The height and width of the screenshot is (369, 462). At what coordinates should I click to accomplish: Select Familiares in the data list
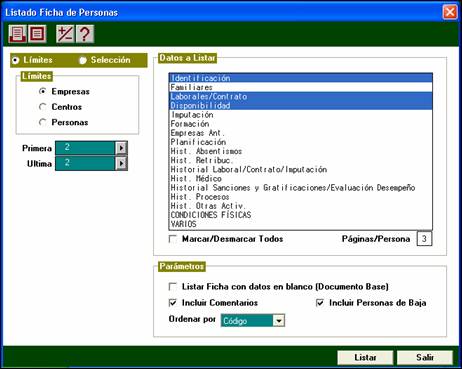tap(301, 87)
